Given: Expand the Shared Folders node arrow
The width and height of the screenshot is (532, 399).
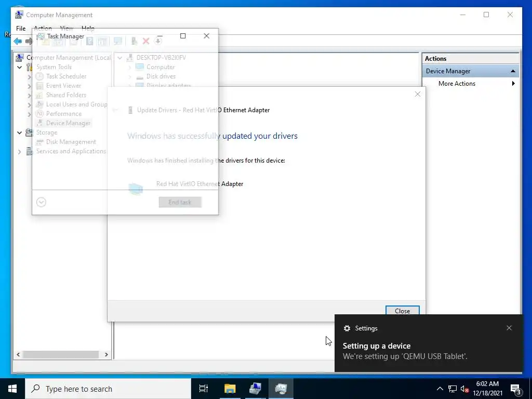Looking at the screenshot, I should pyautogui.click(x=29, y=96).
